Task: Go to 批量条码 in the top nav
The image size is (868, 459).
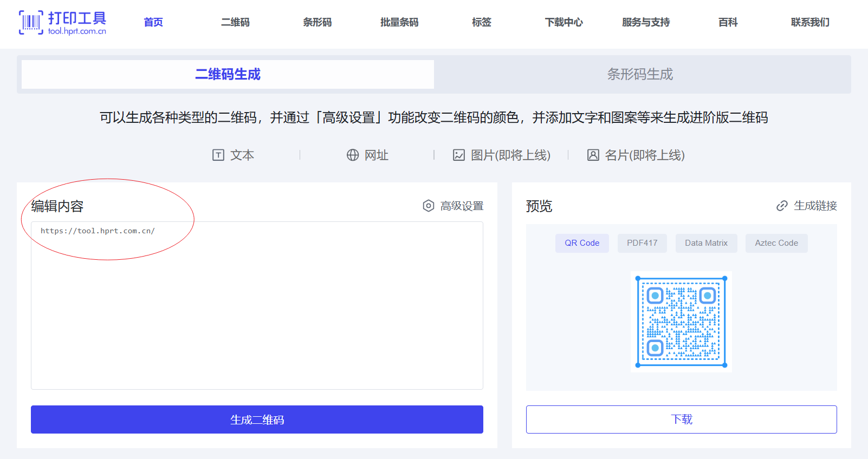Action: click(399, 22)
